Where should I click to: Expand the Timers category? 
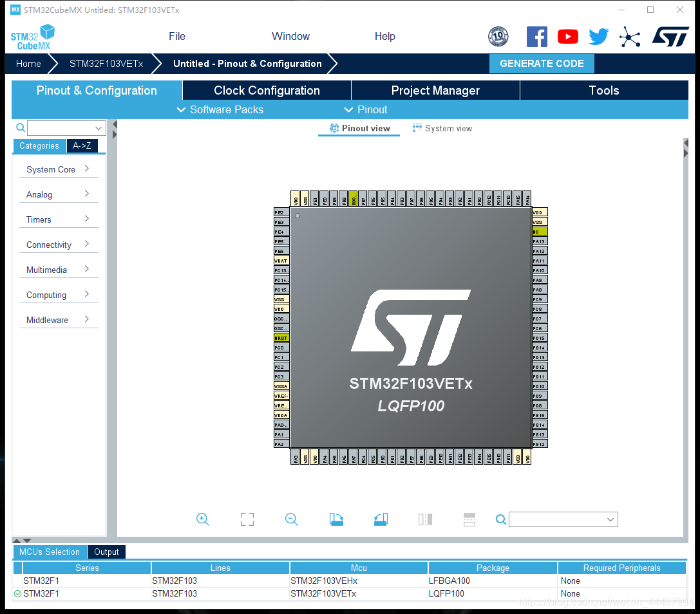[59, 219]
